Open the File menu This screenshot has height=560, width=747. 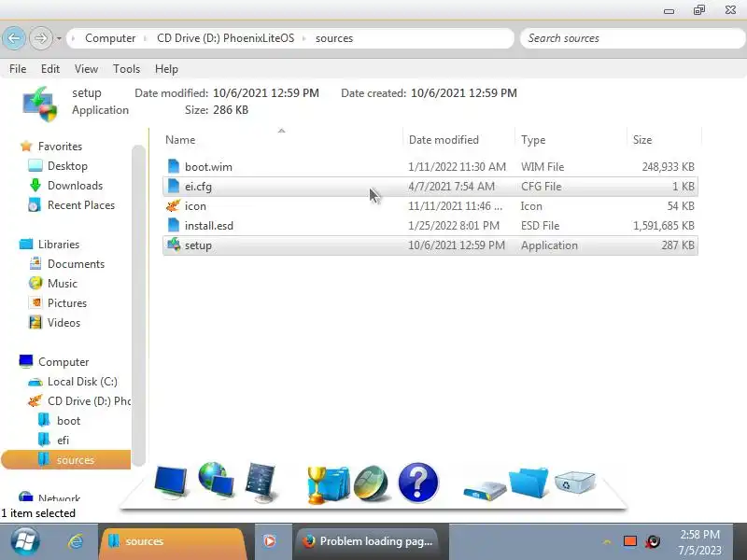(18, 69)
